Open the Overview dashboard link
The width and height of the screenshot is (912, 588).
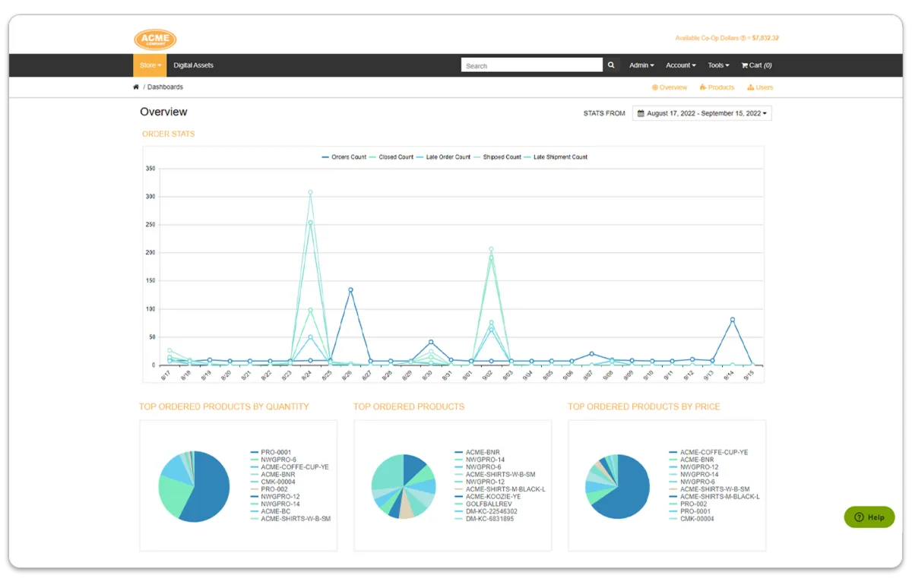tap(670, 87)
